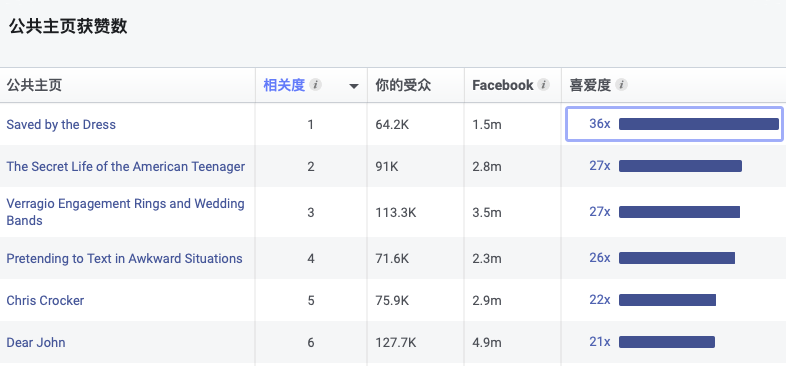Select relevance rank 5 cell
Screen dimensions: 786x366
[311, 301]
